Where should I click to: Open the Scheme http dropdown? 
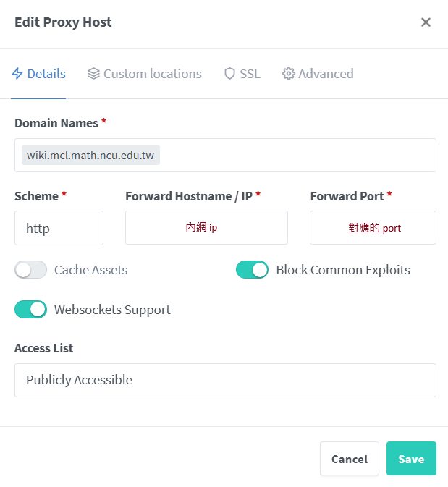(x=59, y=228)
